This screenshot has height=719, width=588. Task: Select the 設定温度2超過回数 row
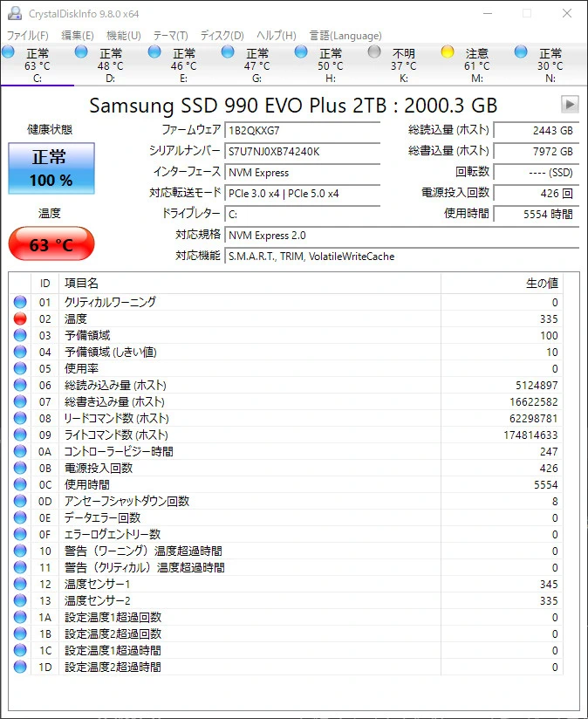click(x=286, y=633)
